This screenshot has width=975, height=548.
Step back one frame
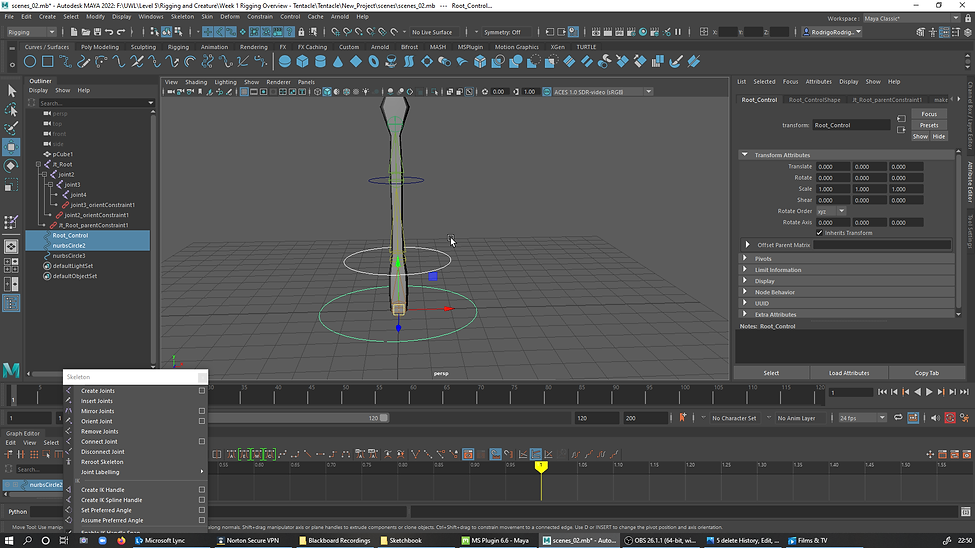(894, 392)
